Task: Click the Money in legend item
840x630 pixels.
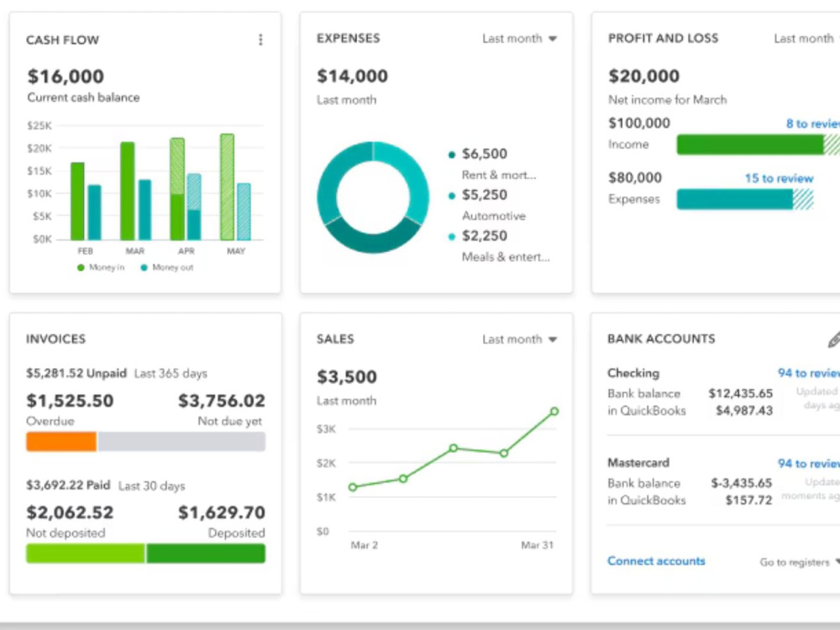Action: 101,267
